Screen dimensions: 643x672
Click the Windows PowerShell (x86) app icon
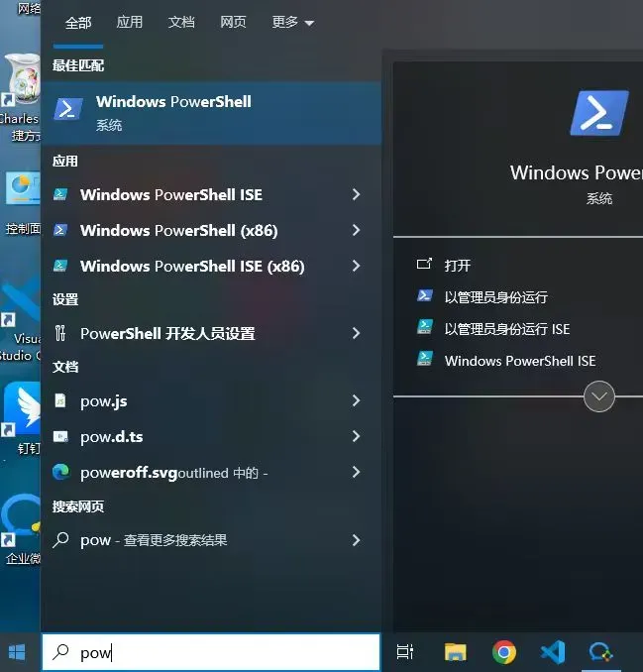pyautogui.click(x=60, y=230)
